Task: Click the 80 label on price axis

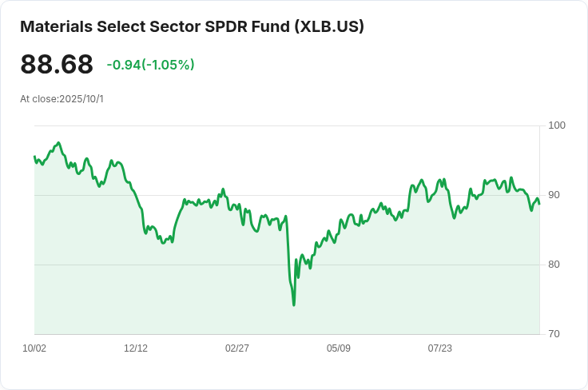Action: (x=554, y=265)
